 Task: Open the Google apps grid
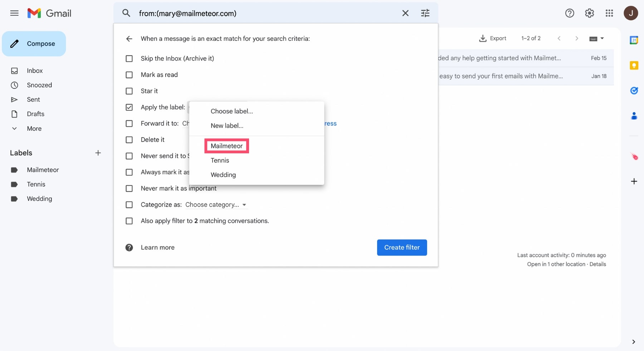[609, 13]
